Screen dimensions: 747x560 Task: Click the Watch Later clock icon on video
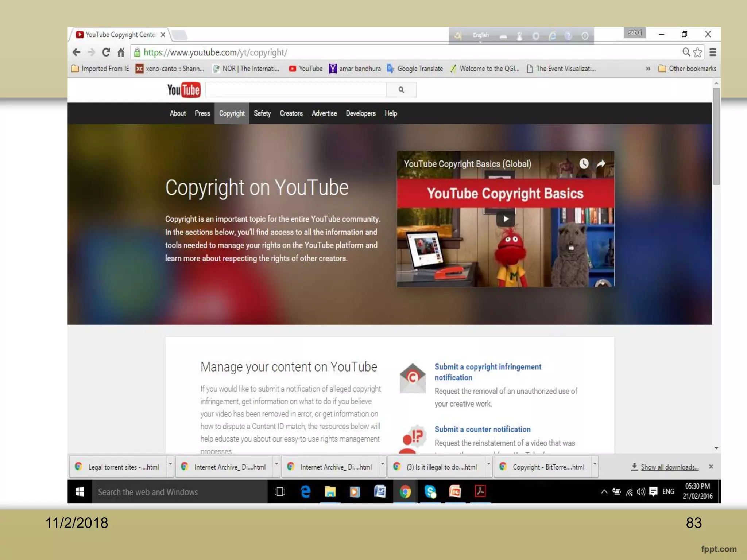pos(584,164)
